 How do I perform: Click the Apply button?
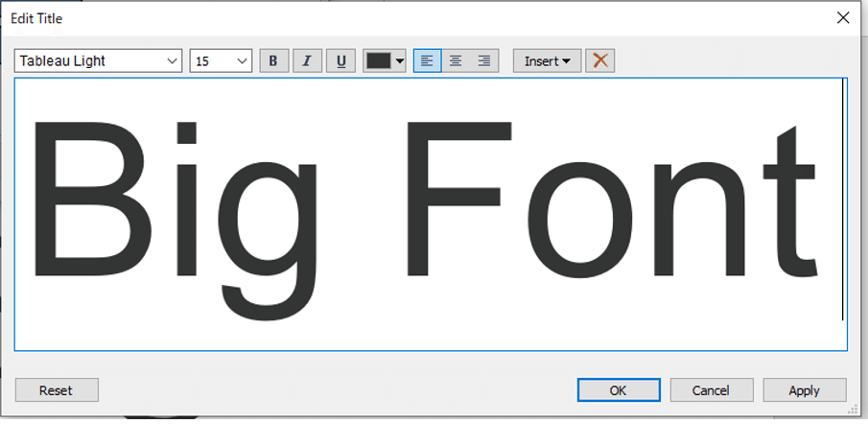[x=805, y=390]
